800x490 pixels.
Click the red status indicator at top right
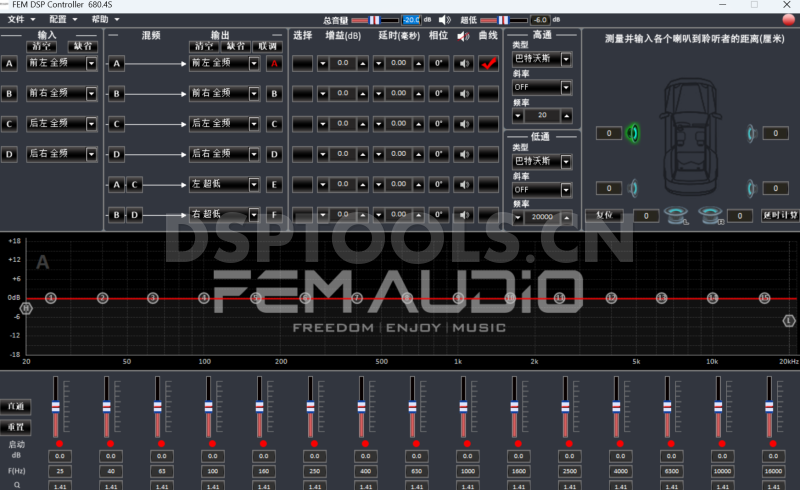pos(789,19)
